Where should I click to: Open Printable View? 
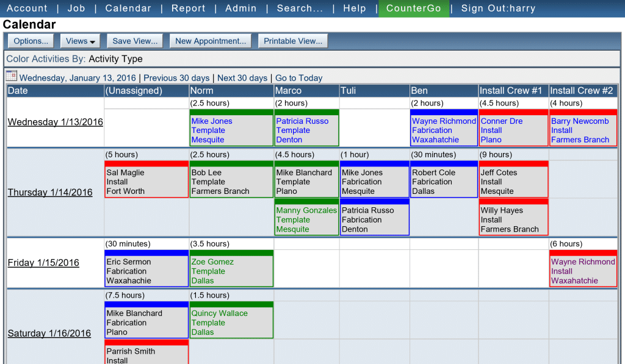(x=293, y=40)
